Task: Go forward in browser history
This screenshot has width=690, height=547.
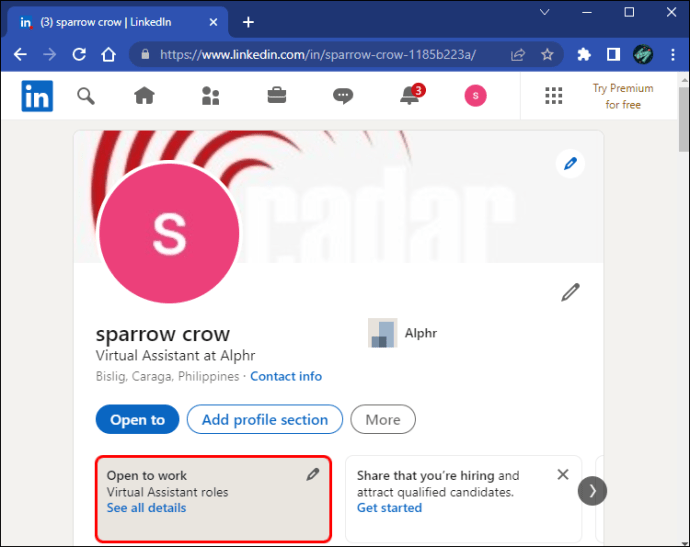Action: click(x=49, y=55)
